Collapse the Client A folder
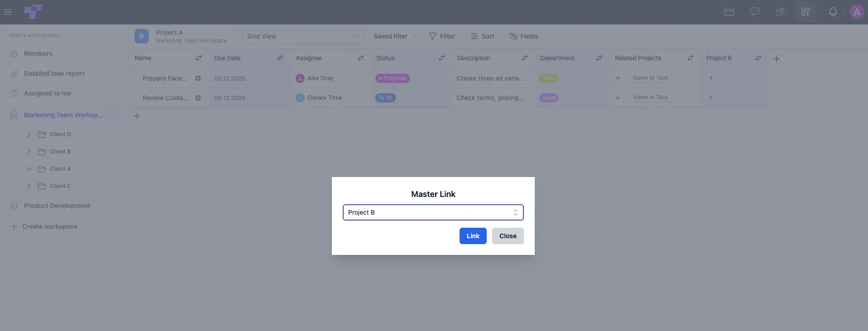 pos(29,169)
